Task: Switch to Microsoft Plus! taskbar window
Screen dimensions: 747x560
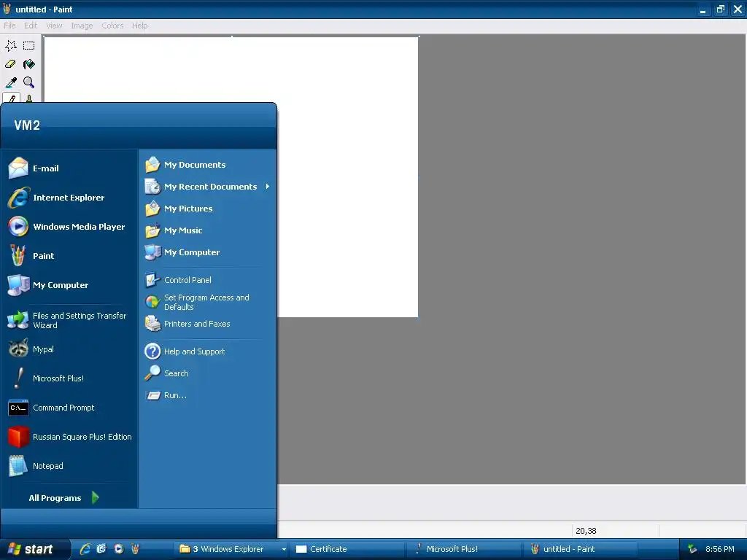Action: 464,549
